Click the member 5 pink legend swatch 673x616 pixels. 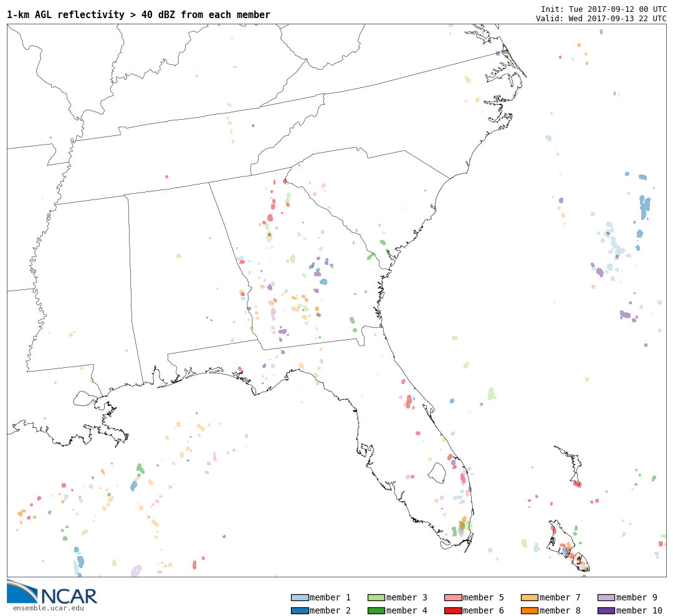click(453, 597)
